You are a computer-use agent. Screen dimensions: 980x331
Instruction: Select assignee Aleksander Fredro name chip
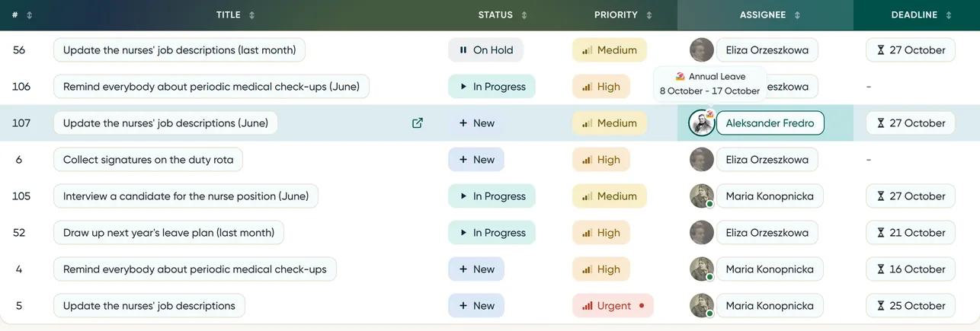(x=770, y=123)
